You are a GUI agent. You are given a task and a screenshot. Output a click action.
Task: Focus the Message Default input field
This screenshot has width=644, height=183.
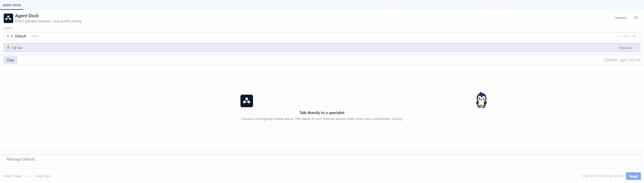click(x=322, y=162)
